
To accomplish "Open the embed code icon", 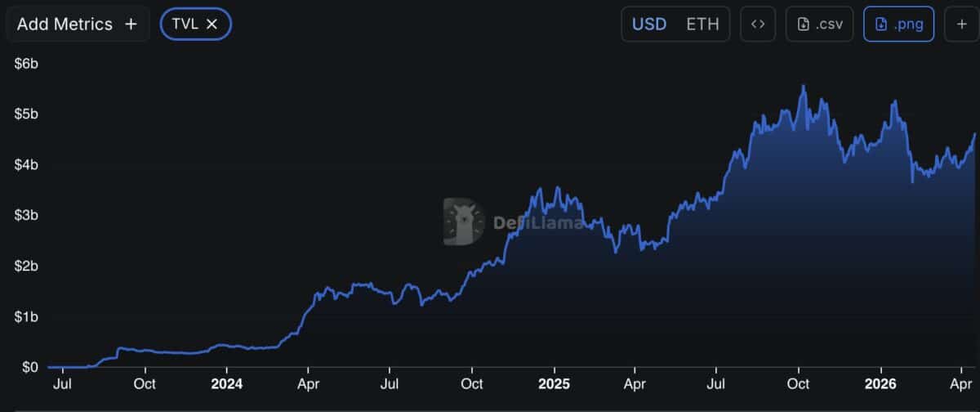I will [x=758, y=25].
